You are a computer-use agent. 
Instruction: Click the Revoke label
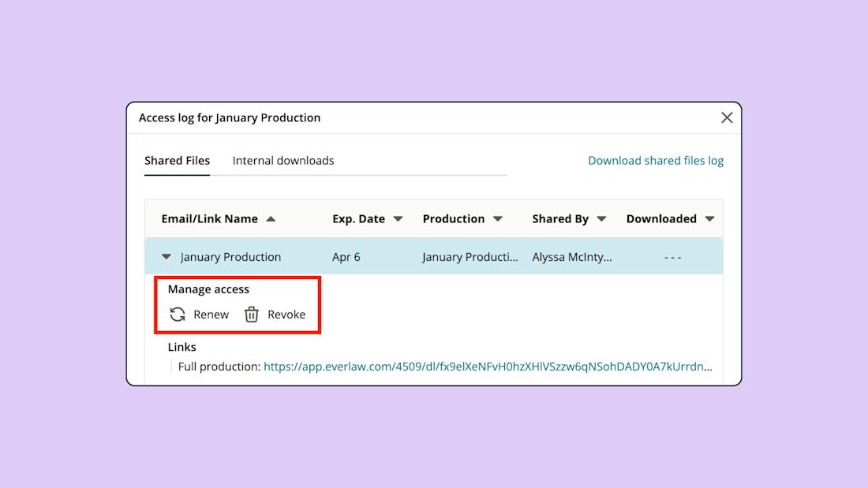coord(286,315)
